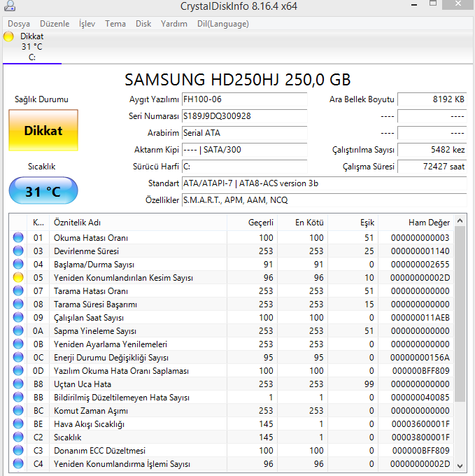Click the Aygıt Yazılımı field FH100-06
The height and width of the screenshot is (476, 475).
coord(244,99)
